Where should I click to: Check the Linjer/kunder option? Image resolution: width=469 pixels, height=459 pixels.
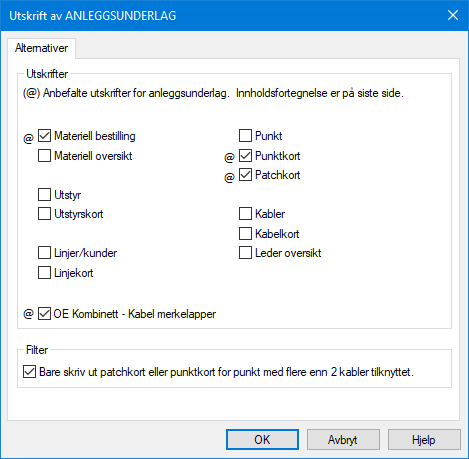click(x=44, y=253)
